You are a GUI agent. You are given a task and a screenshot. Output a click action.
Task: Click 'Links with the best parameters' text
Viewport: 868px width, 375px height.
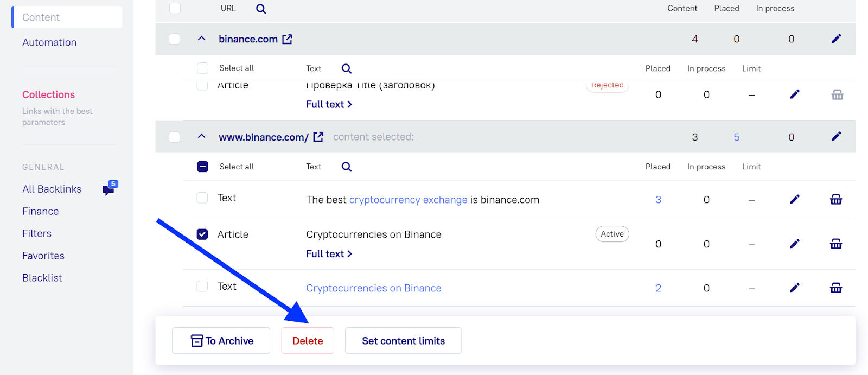coord(57,117)
